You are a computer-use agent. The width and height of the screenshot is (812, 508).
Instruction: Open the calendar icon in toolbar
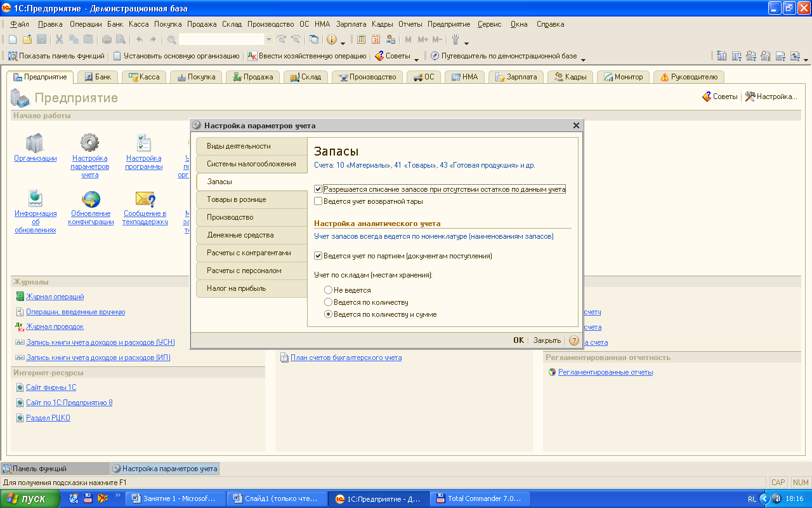pyautogui.click(x=376, y=39)
